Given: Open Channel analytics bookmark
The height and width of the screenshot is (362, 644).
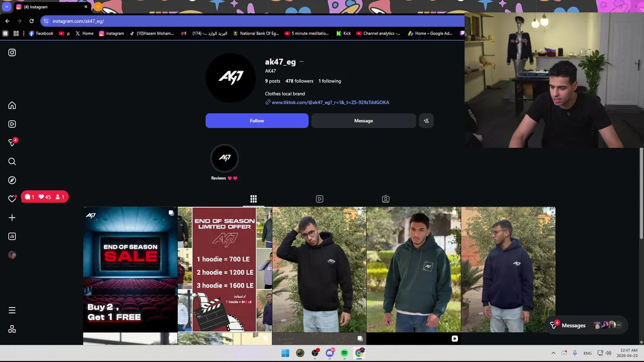Looking at the screenshot, I should (378, 34).
